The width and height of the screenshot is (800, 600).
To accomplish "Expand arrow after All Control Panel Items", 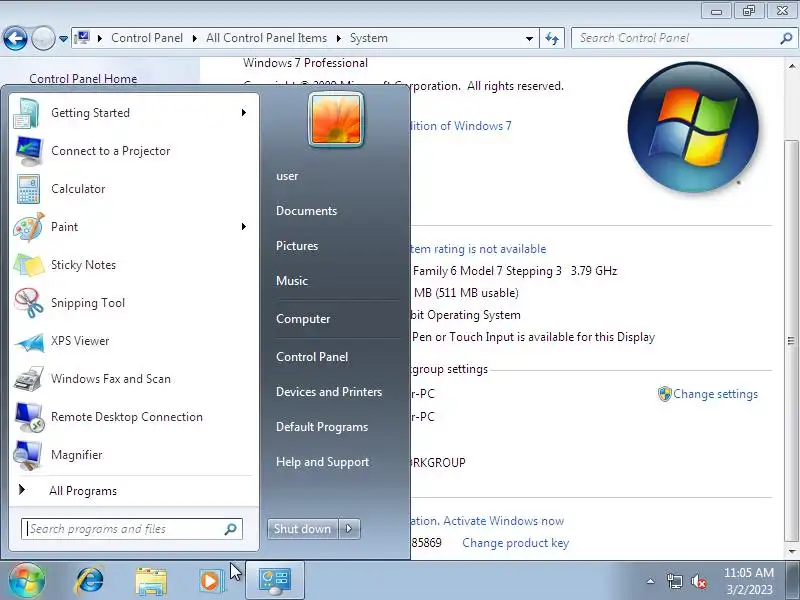I will pyautogui.click(x=339, y=38).
